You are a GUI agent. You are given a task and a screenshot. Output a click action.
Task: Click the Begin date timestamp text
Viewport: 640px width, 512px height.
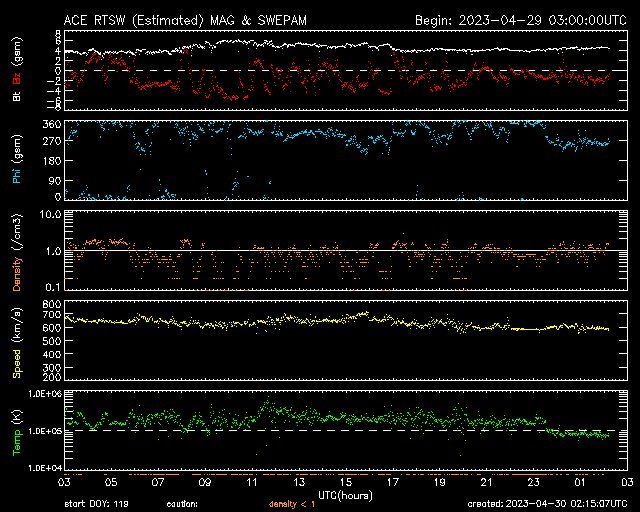pyautogui.click(x=520, y=19)
